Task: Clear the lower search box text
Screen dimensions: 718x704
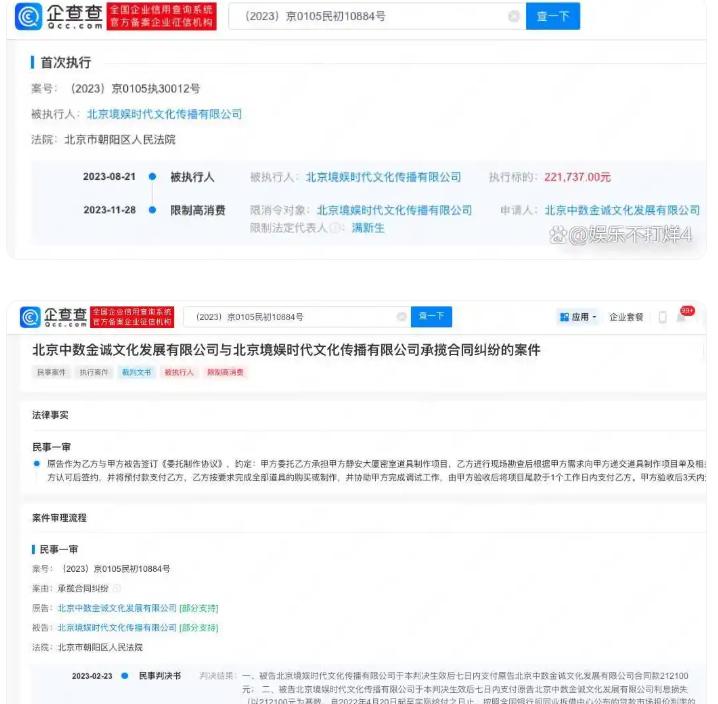Action: click(x=401, y=317)
